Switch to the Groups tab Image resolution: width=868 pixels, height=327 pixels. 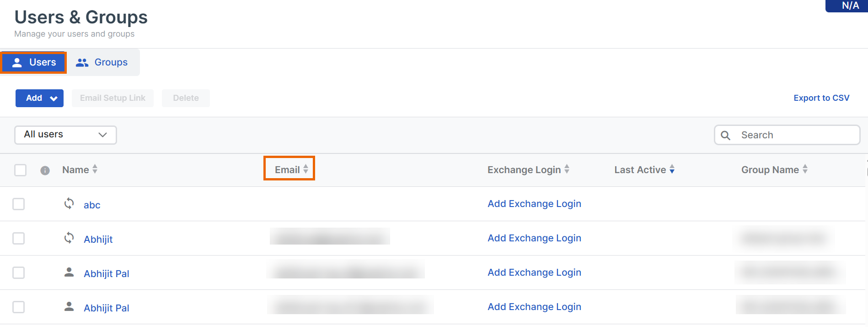click(x=102, y=62)
